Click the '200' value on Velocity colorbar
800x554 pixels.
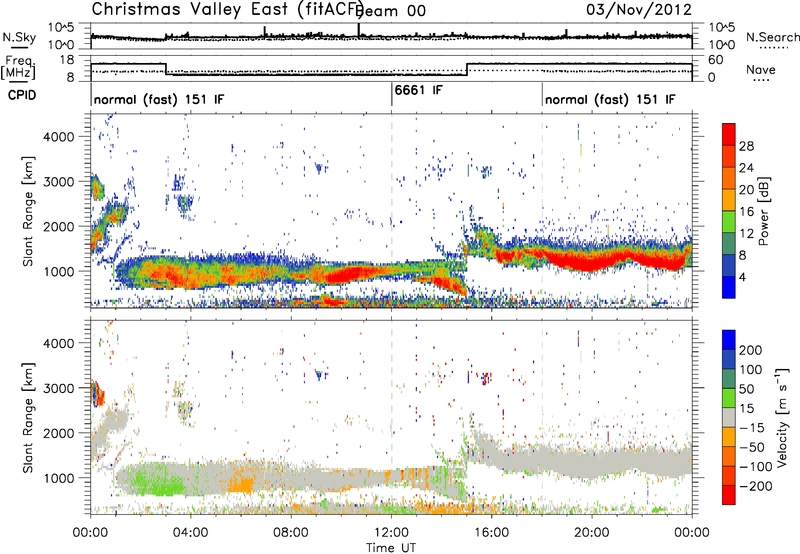[751, 350]
